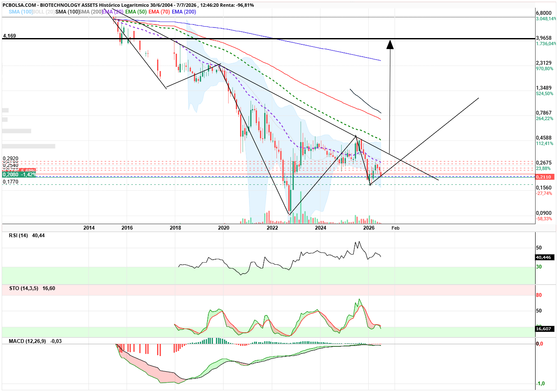This screenshot has height=392, width=558.
Task: Click the 264,22% axis percentage
Action: tap(545, 118)
